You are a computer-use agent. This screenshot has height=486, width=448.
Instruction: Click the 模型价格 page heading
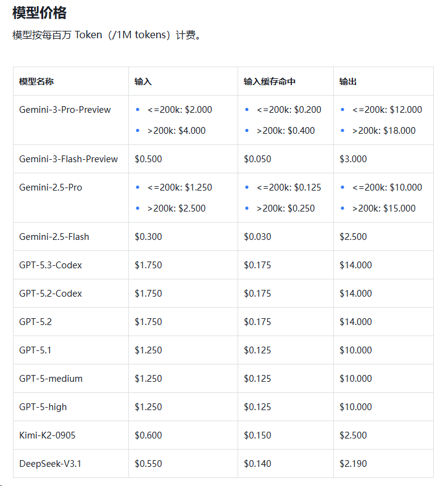(39, 13)
